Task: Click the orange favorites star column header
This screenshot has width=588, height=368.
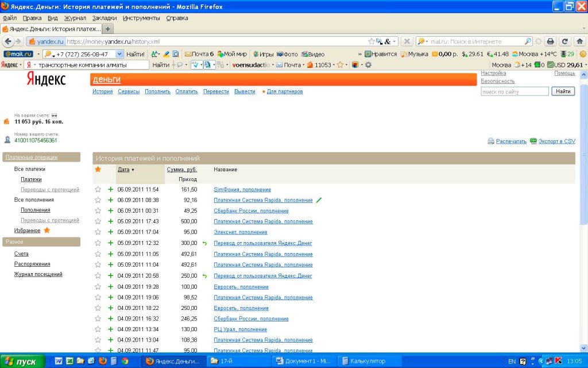Action: pos(98,170)
